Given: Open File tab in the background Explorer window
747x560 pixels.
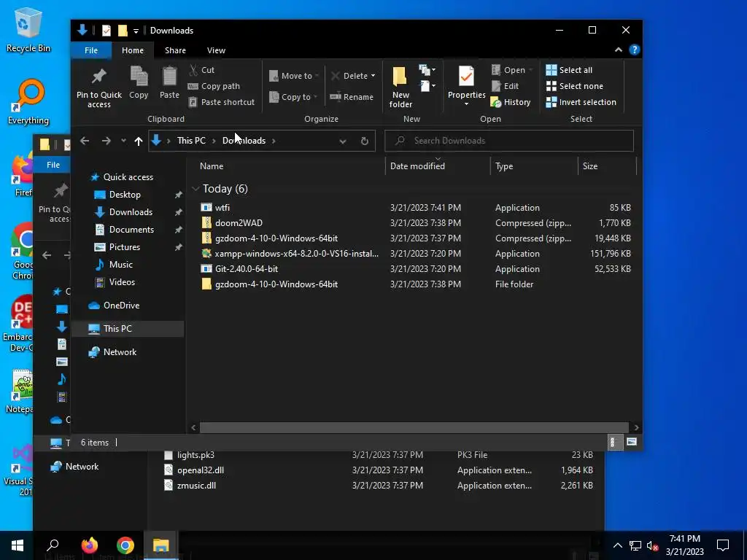Looking at the screenshot, I should click(x=53, y=165).
